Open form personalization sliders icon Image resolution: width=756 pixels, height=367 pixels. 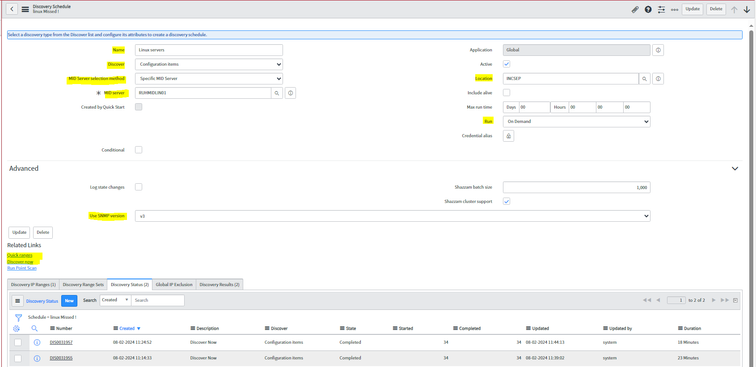662,9
